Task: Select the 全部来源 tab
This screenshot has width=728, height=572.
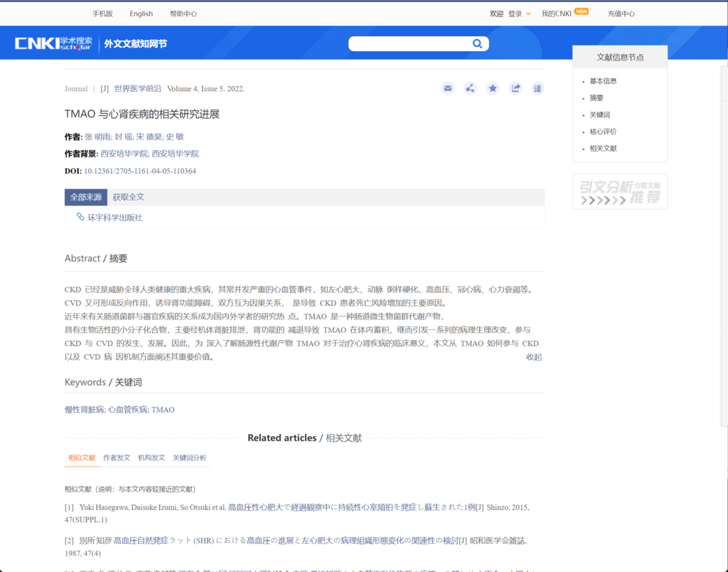Action: pyautogui.click(x=85, y=197)
